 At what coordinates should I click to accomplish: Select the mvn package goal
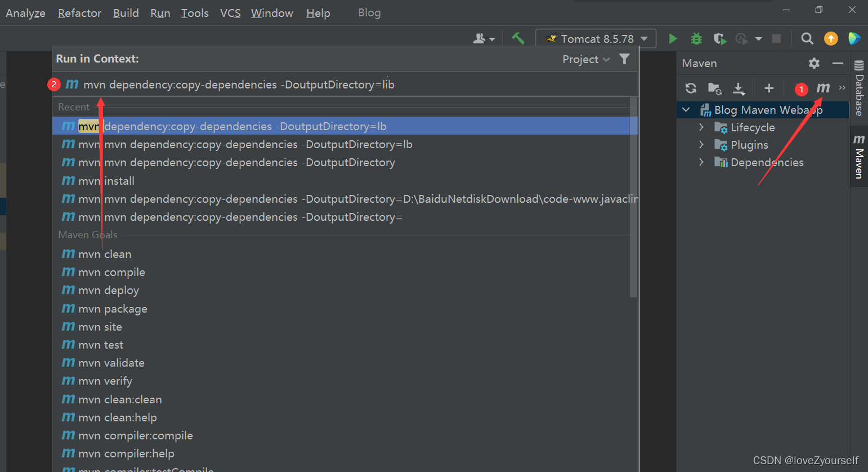(345, 309)
